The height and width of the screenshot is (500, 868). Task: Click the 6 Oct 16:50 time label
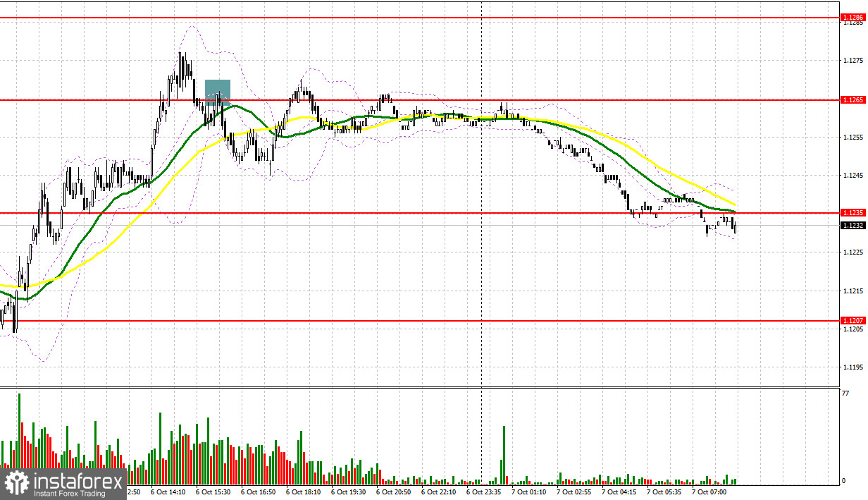coord(259,492)
